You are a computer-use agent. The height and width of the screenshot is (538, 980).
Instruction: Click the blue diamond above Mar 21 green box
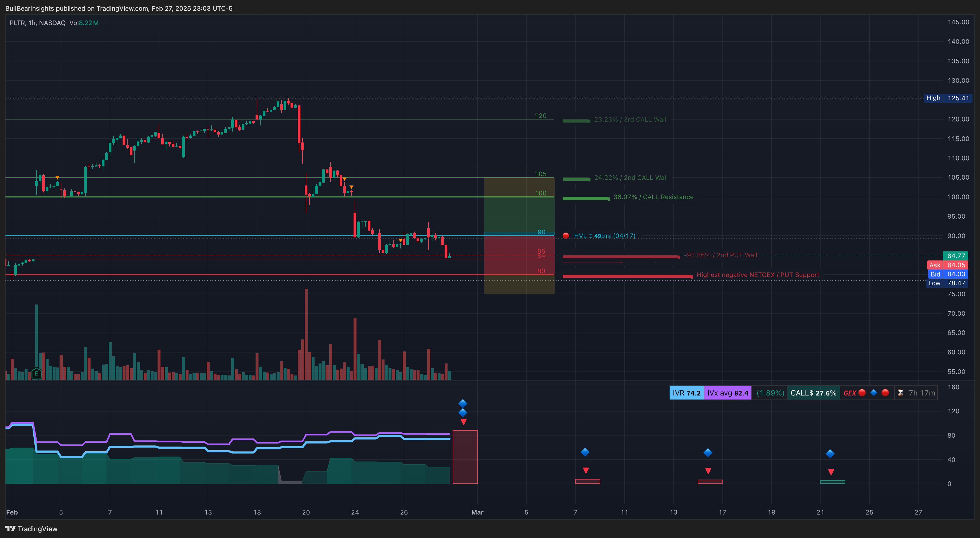coord(830,454)
